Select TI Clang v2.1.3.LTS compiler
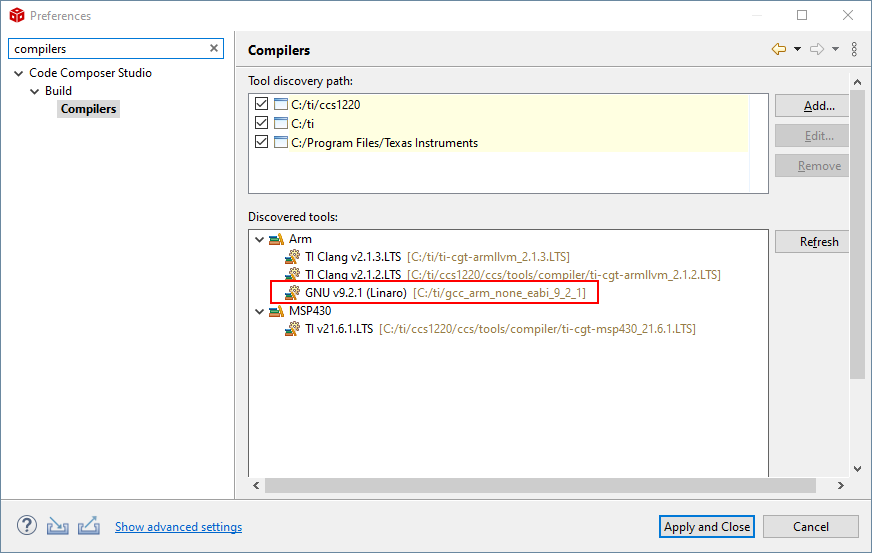872x553 pixels. click(x=352, y=257)
